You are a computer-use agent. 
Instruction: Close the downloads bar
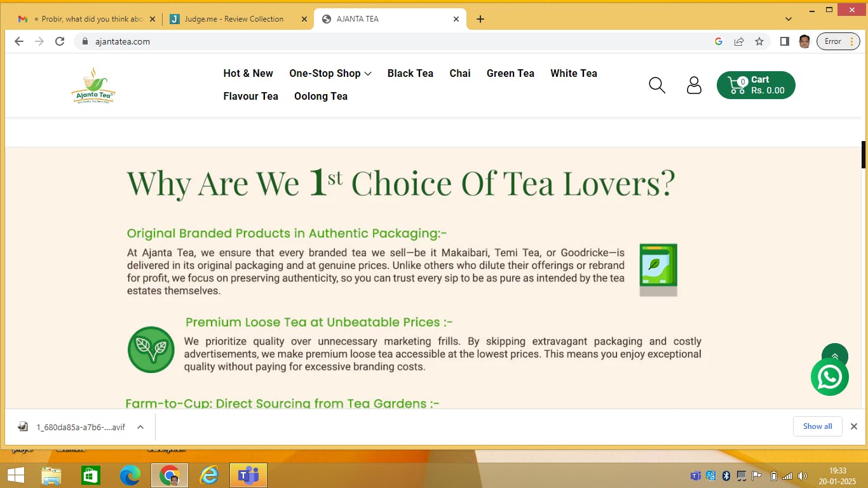tap(854, 426)
